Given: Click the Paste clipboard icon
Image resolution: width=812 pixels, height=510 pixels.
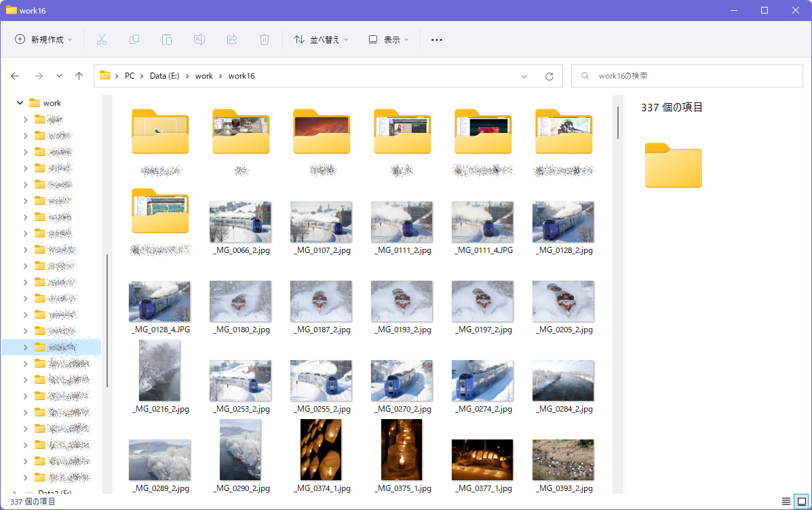Looking at the screenshot, I should [167, 39].
